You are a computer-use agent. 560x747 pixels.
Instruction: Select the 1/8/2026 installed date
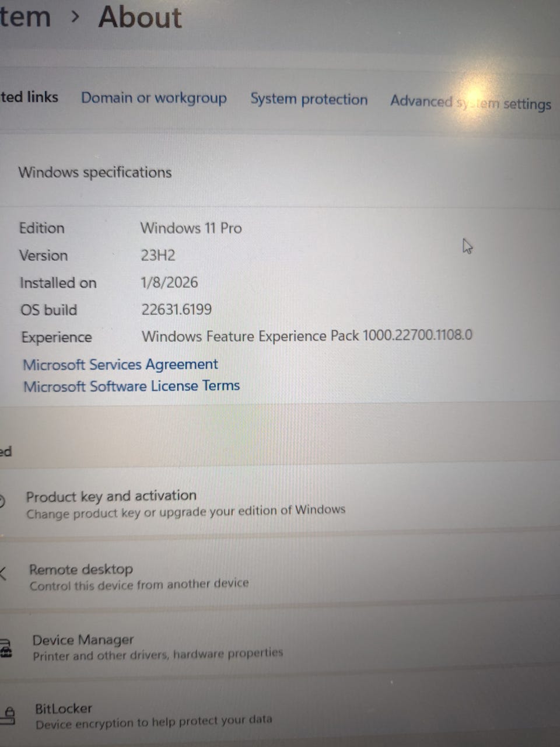coord(169,282)
